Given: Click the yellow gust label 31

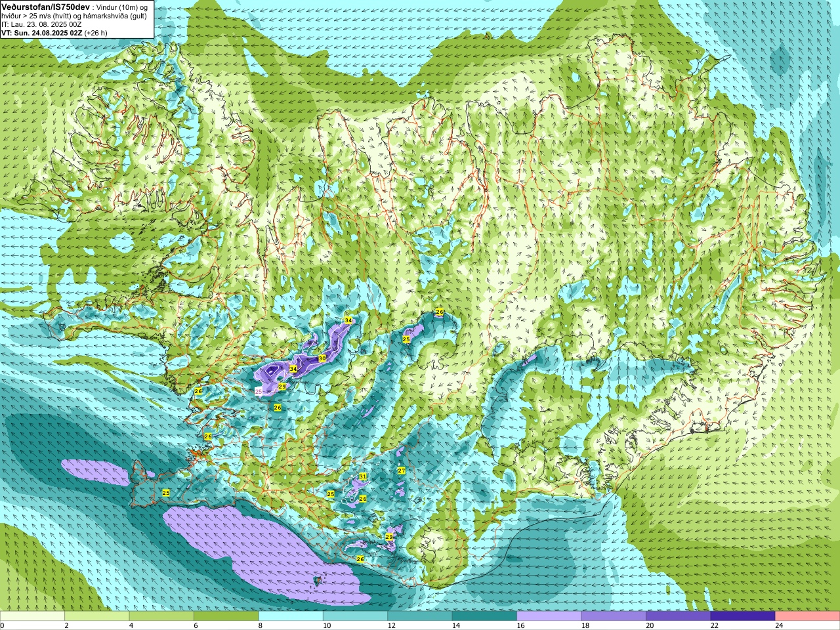Looking at the screenshot, I should point(363,476).
